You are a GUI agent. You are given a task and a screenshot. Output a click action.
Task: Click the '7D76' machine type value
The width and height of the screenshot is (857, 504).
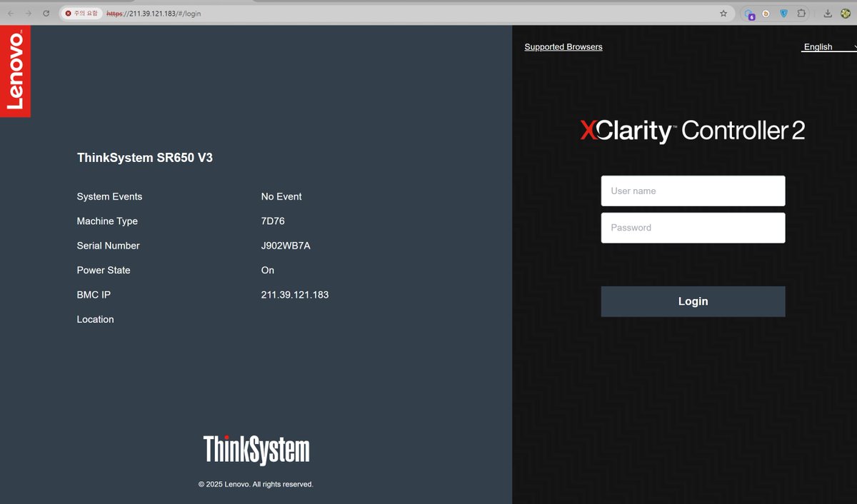click(x=273, y=221)
